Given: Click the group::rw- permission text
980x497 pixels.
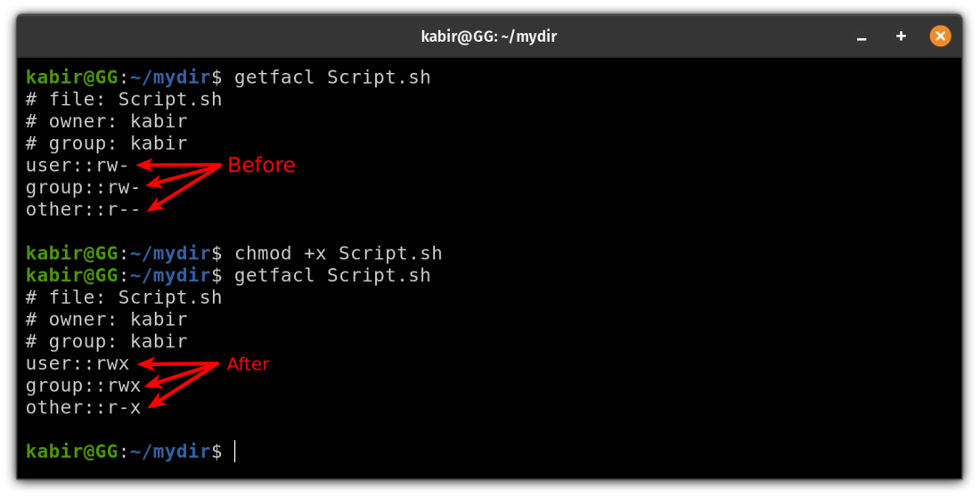Looking at the screenshot, I should [x=83, y=188].
